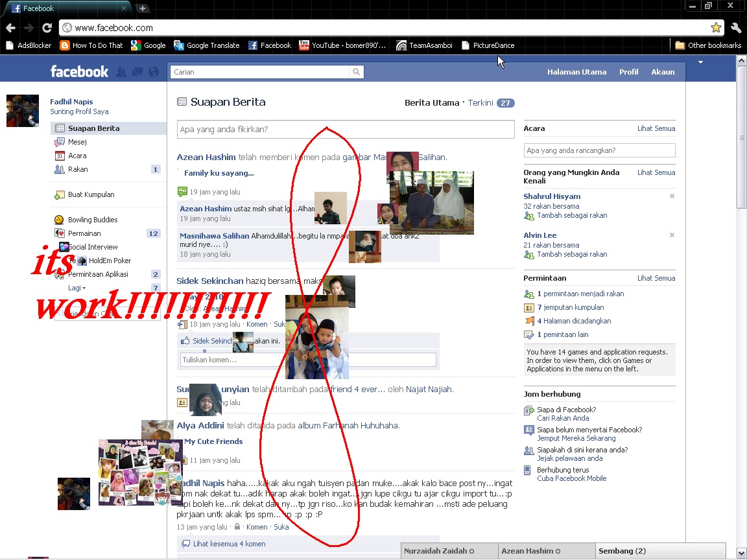Switch to Berita Utama feed

coord(432,103)
